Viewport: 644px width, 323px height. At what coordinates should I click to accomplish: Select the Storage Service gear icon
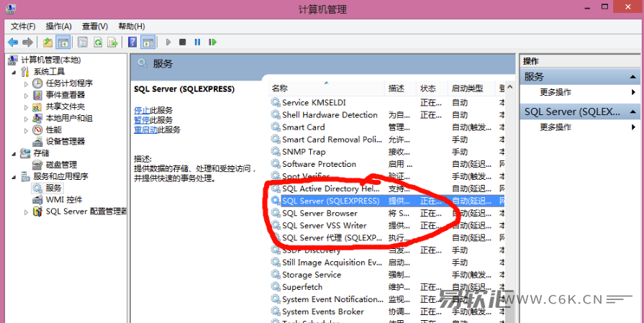(275, 275)
